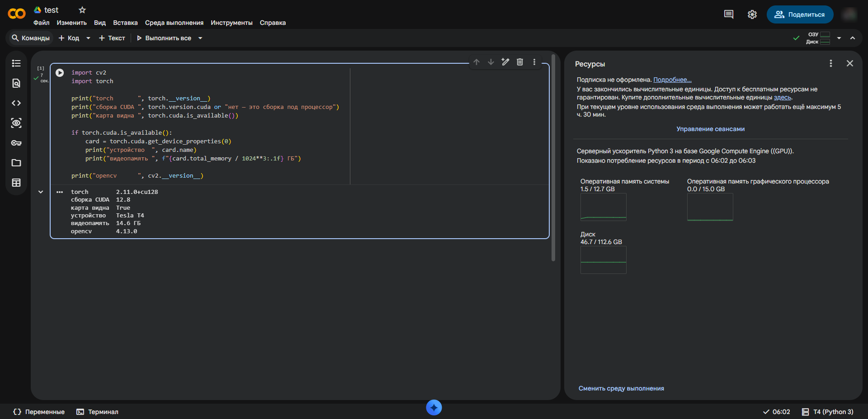Open the data explorer eye icon in sidebar
Viewport: 868px width, 419px height.
(16, 123)
